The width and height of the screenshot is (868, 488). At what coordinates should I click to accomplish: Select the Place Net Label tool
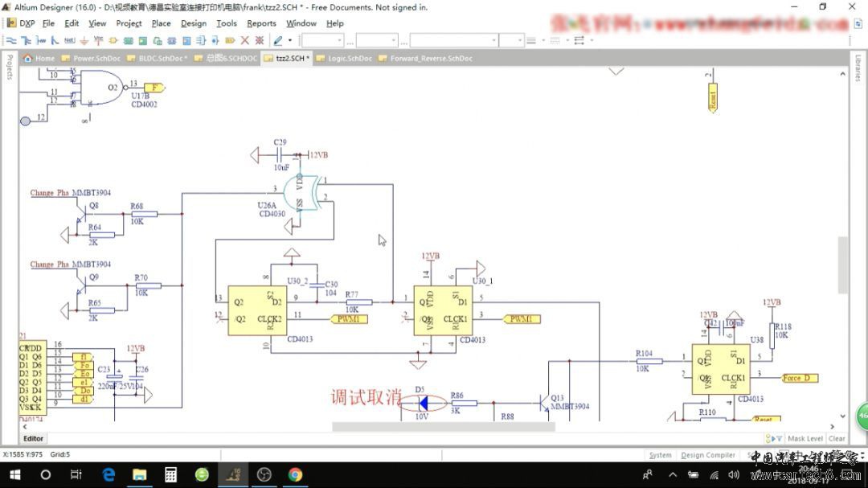point(69,40)
